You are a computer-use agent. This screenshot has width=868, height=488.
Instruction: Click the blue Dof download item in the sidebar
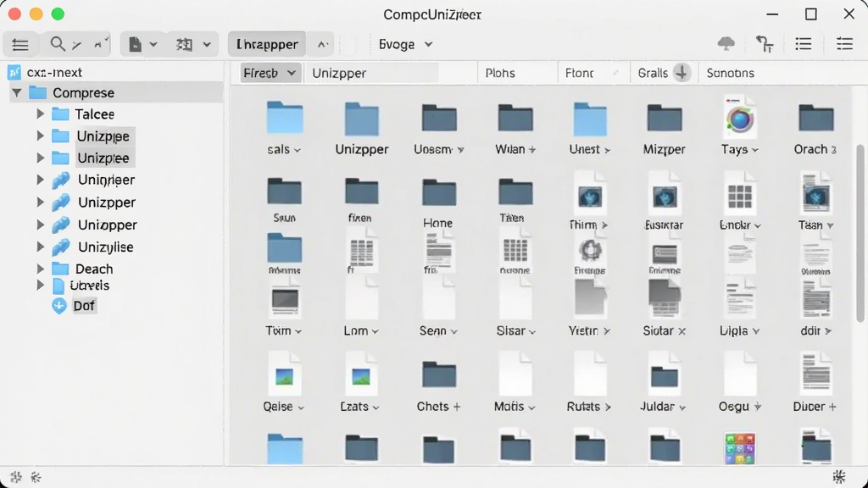tap(75, 305)
